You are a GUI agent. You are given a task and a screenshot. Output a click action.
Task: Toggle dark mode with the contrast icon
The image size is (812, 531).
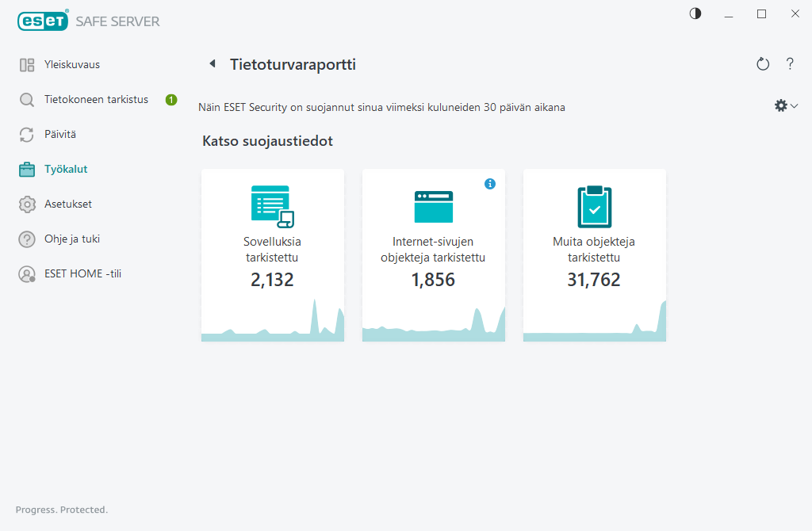pyautogui.click(x=695, y=13)
